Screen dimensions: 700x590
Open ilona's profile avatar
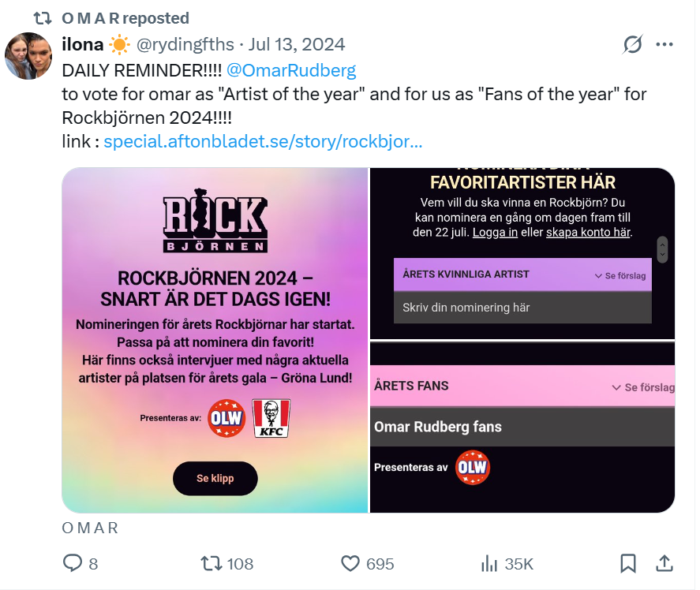pos(28,56)
